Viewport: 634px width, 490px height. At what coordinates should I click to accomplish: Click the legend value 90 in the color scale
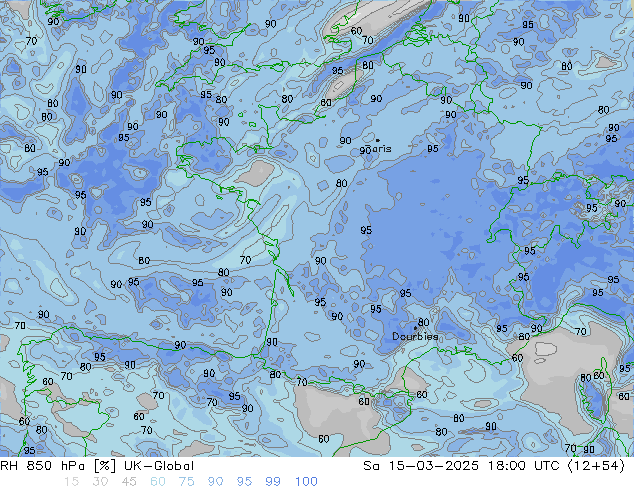[x=215, y=482]
